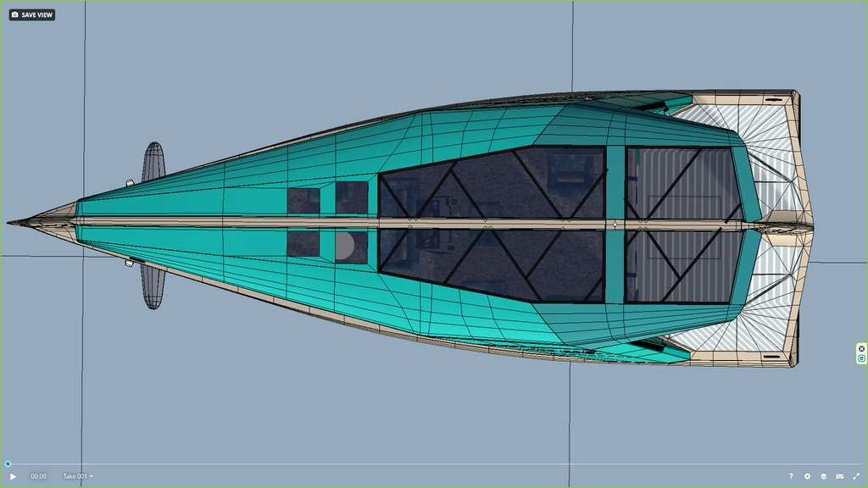
Task: Dismiss the side panel with the X button
Action: click(861, 348)
